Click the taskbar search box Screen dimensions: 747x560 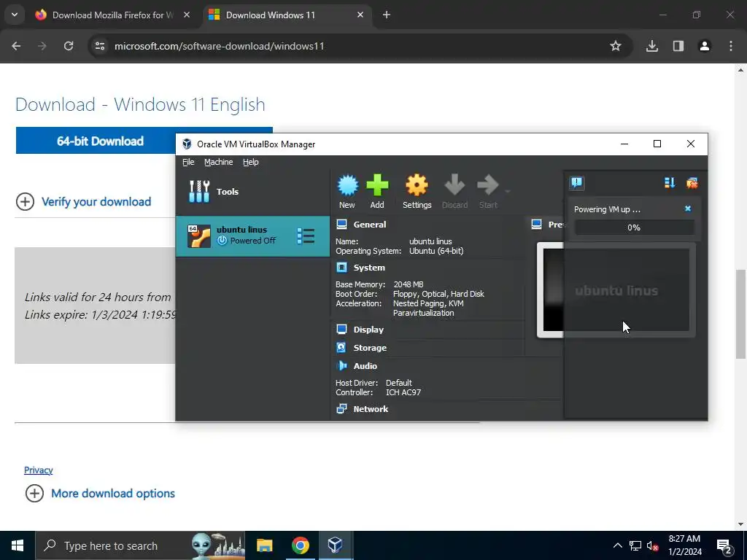pos(141,545)
